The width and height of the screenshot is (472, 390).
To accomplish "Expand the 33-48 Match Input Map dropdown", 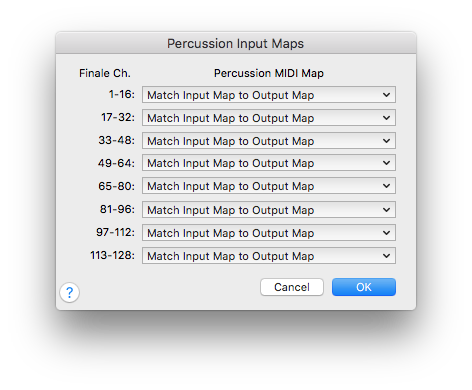I will tap(269, 141).
